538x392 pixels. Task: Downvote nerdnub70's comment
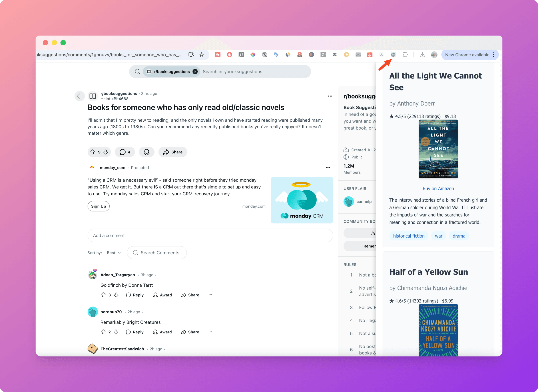pyautogui.click(x=116, y=332)
